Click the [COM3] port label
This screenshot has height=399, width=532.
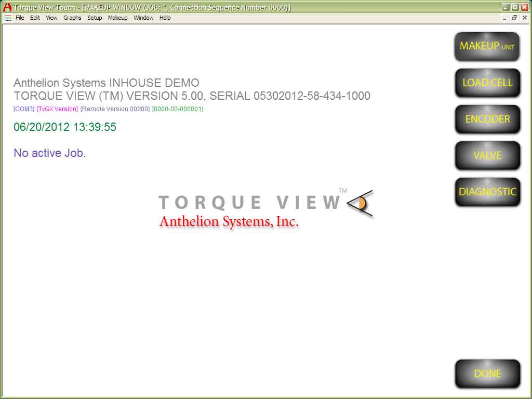point(24,109)
